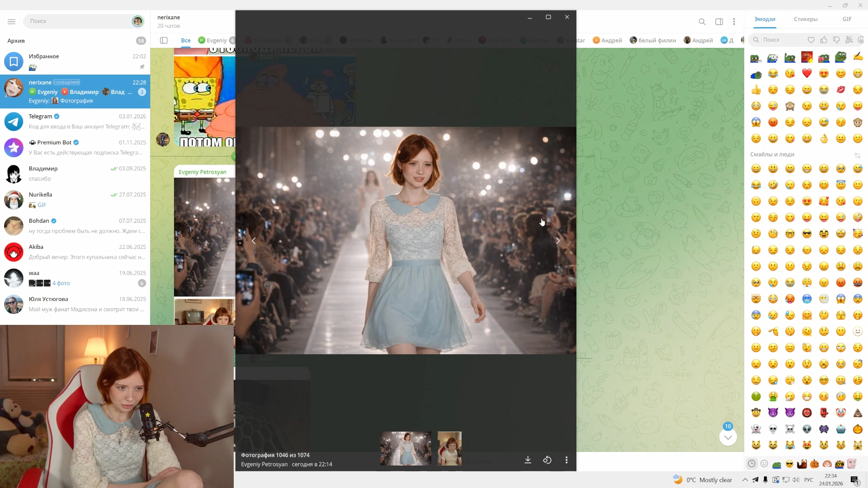
Task: Open the chat options three-dot menu
Action: (734, 22)
